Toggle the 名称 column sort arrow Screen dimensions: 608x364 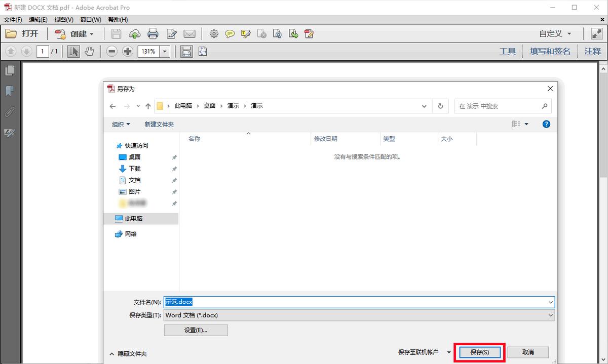click(248, 134)
